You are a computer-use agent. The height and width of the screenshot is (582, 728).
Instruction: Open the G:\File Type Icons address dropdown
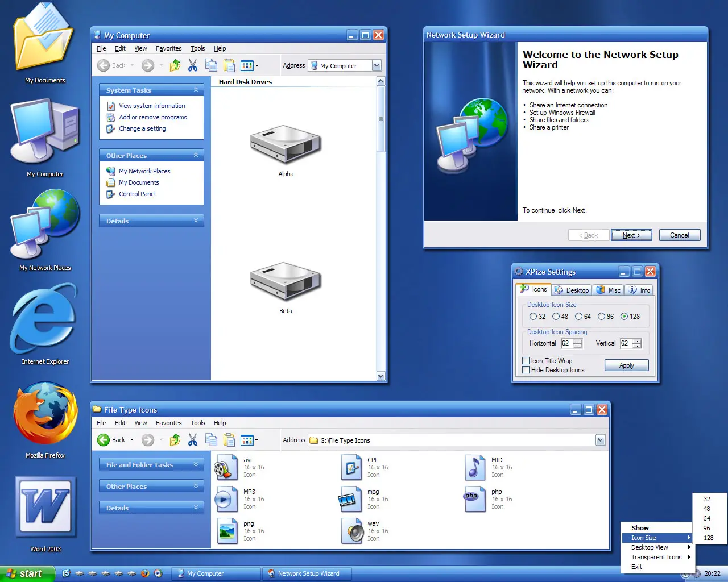[x=600, y=440]
